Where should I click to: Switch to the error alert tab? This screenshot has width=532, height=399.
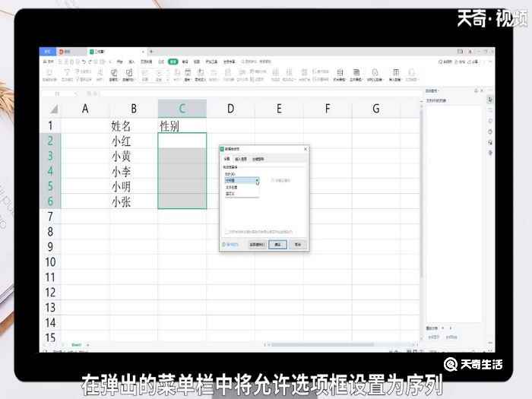click(x=258, y=159)
